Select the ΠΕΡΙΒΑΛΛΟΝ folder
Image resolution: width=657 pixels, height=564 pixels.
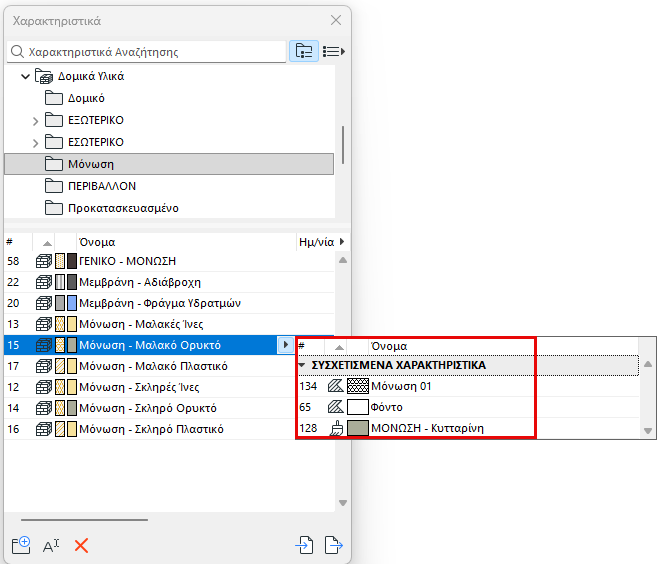pos(102,186)
